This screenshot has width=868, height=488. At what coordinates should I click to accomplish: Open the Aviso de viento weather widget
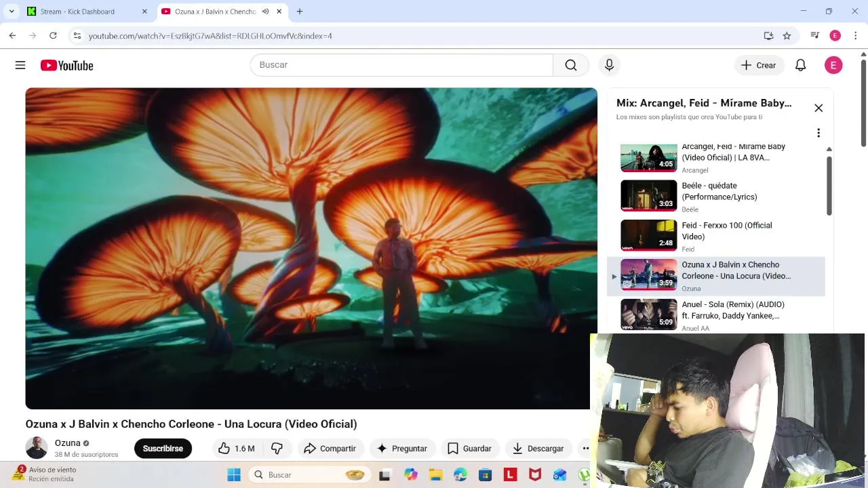[x=46, y=474]
